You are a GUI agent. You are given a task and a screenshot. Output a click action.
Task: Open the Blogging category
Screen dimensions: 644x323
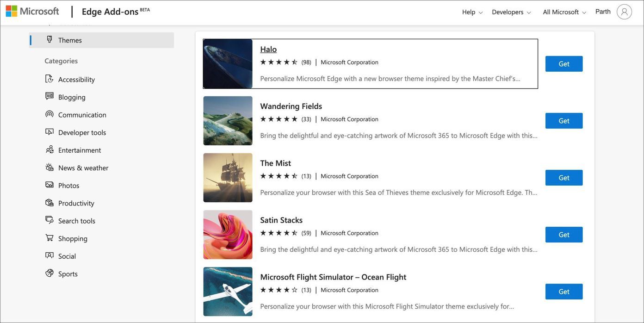(x=72, y=97)
